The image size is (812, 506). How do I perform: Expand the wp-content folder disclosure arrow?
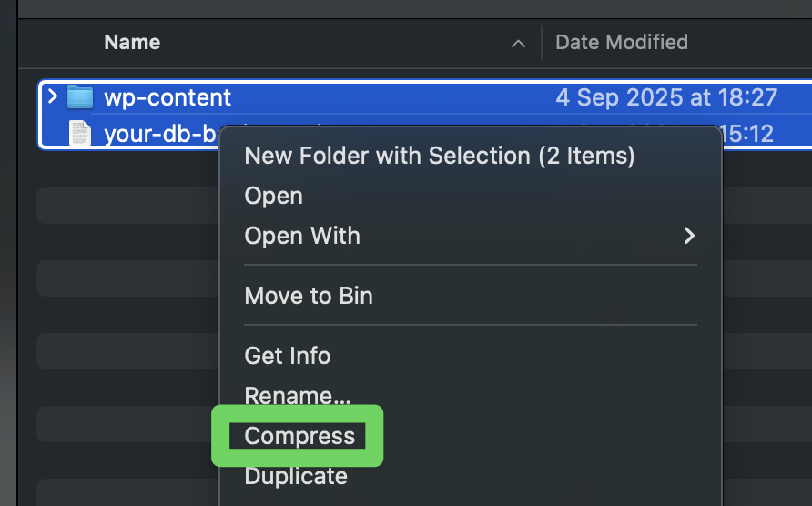(52, 96)
